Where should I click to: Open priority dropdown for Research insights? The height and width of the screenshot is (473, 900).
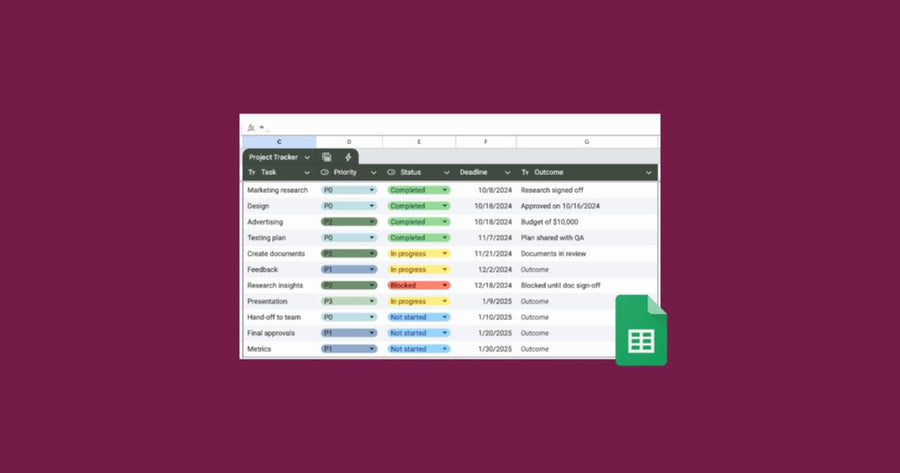[349, 285]
